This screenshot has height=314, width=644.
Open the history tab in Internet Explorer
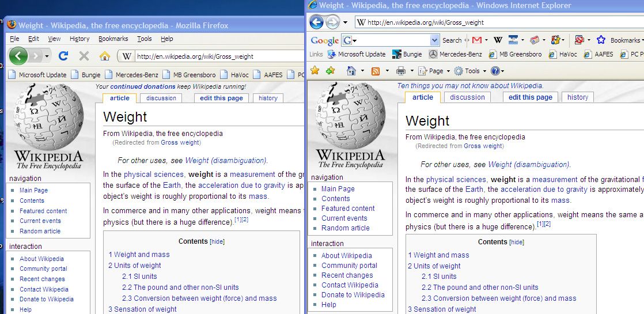coord(577,97)
